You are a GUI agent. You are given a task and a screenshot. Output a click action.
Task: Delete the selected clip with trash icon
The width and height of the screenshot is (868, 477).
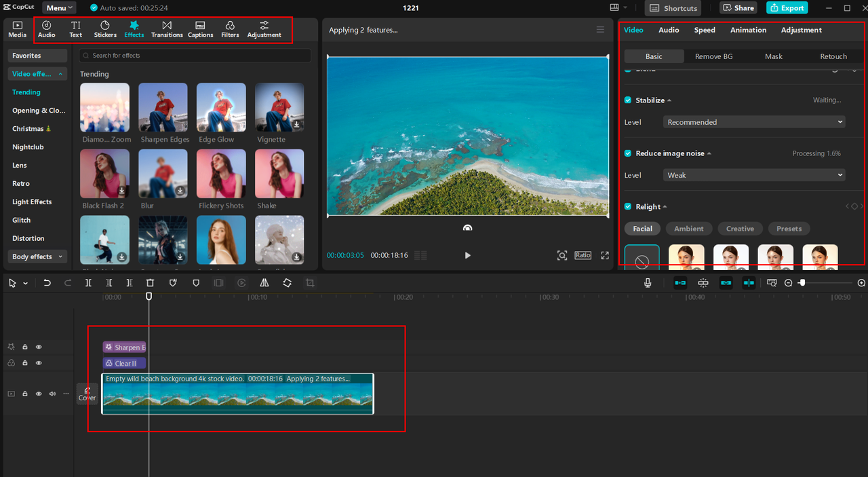151,283
